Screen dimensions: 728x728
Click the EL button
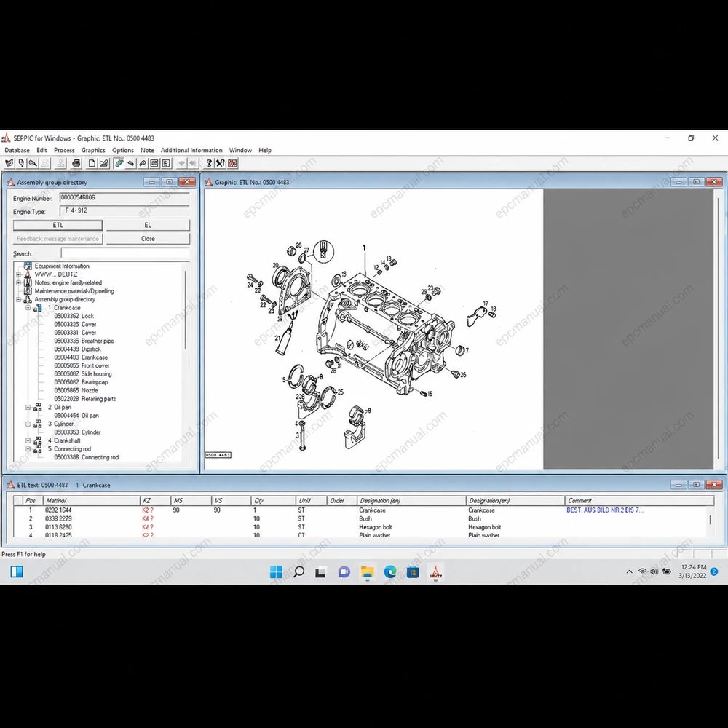point(148,225)
